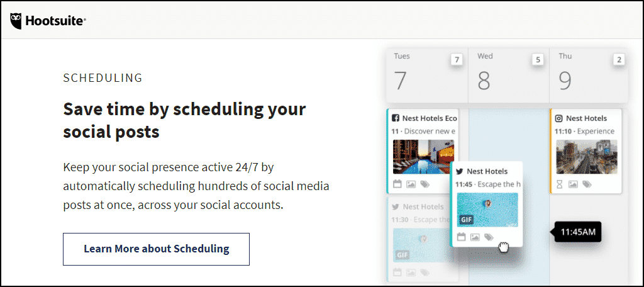Click the Facebook icon on Nest Hotels Eco post
Viewport: 644px width, 287px height.
(396, 118)
